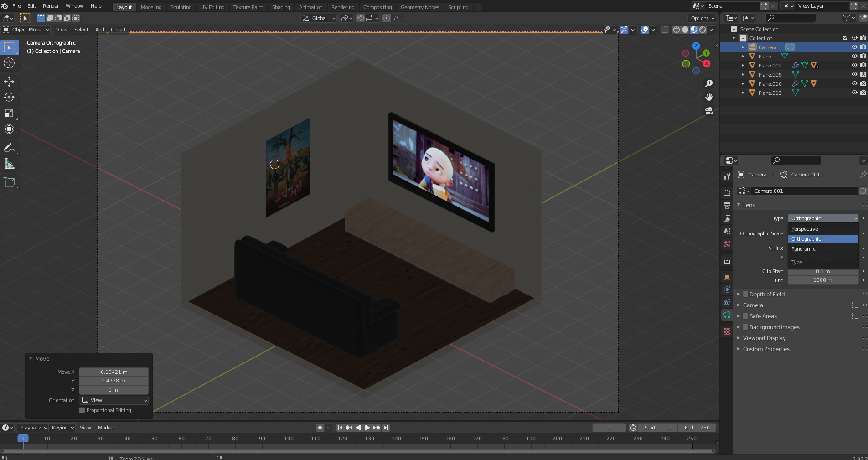Open the Global transform orientation dropdown
Image resolution: width=868 pixels, height=460 pixels.
click(x=319, y=18)
